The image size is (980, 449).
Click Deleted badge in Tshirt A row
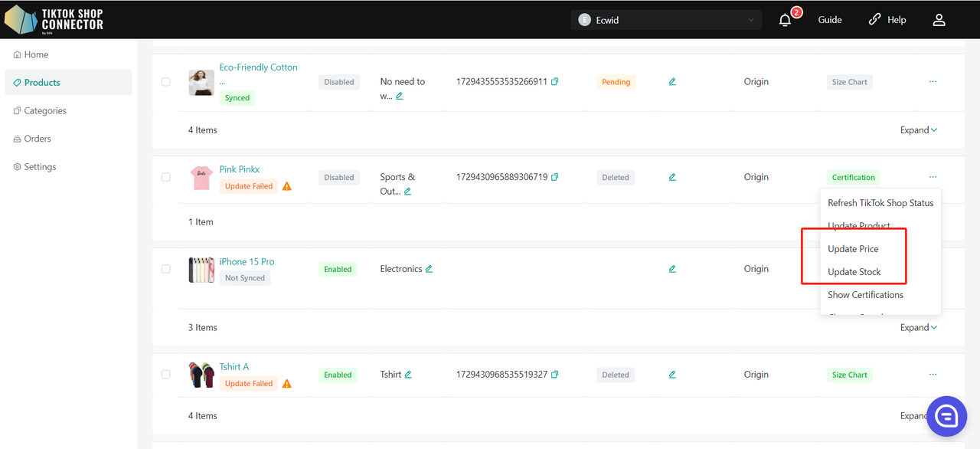click(616, 375)
